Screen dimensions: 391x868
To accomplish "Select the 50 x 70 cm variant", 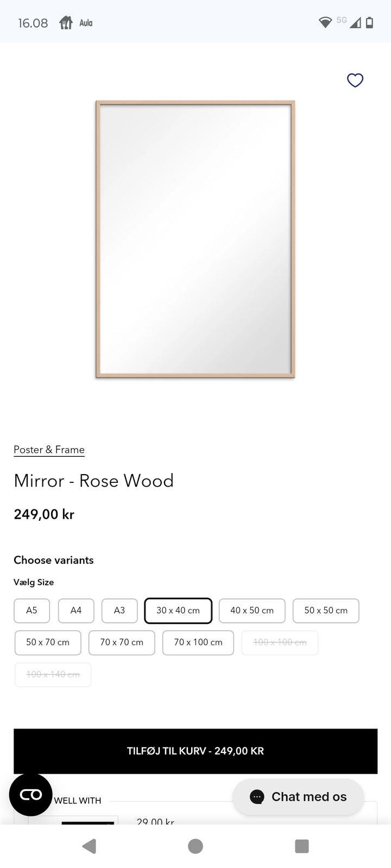I will (x=48, y=642).
